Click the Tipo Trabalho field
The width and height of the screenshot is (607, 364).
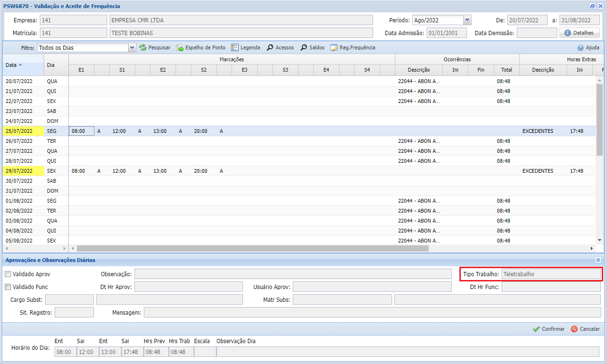551,274
